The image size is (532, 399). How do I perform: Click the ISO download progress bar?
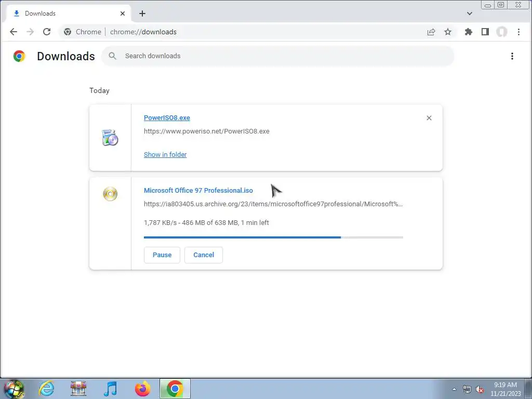pos(273,237)
